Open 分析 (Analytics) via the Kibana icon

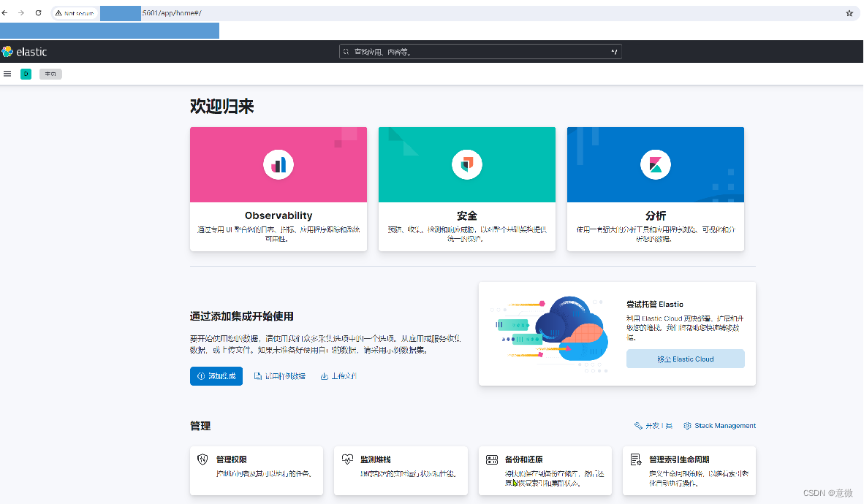[655, 164]
